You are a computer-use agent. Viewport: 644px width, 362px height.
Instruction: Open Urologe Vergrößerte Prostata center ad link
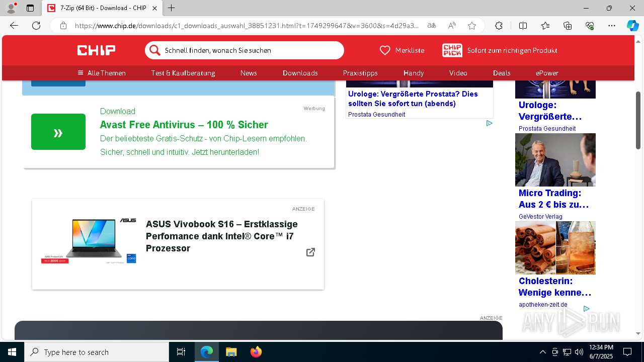coord(413,99)
